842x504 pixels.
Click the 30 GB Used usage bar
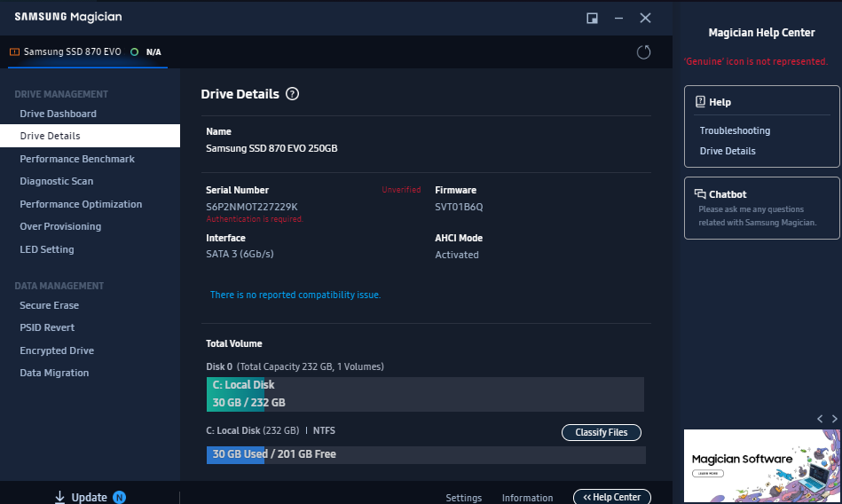pos(426,455)
